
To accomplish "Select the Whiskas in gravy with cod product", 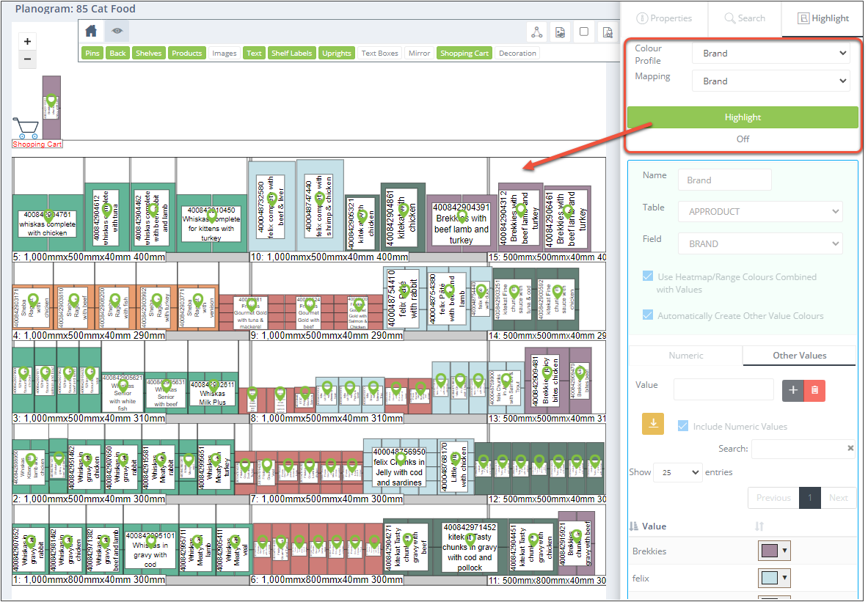I will [x=150, y=549].
